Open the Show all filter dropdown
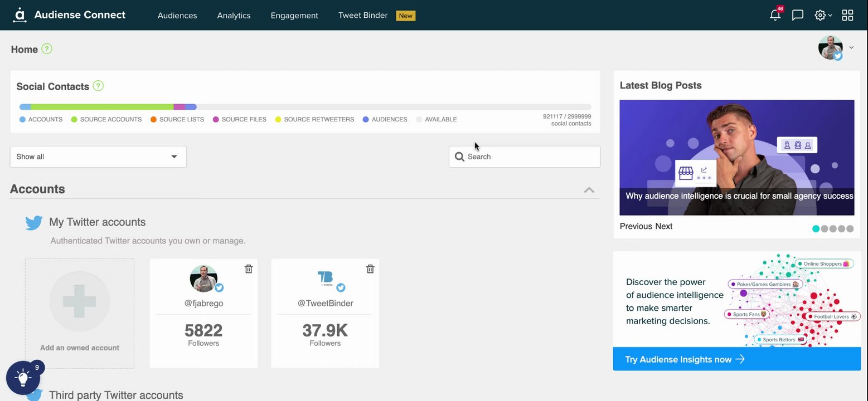 [x=98, y=157]
